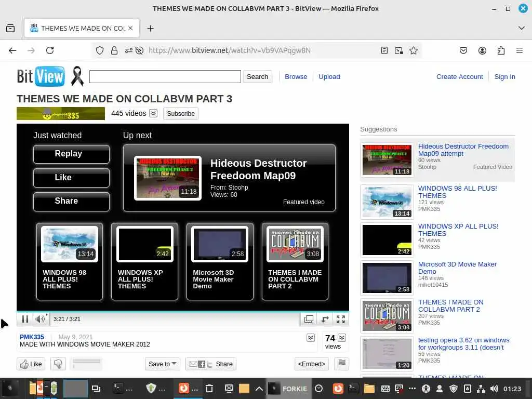Open reader view icon in address bar
Screen dimensions: 532x399
(x=384, y=50)
